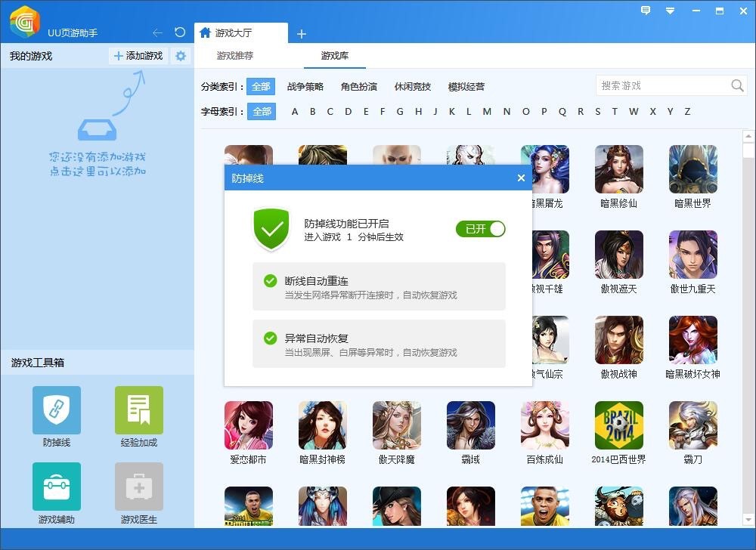Open the 2014巴西世界 game icon
Viewport: 756px width, 550px height.
coord(618,425)
